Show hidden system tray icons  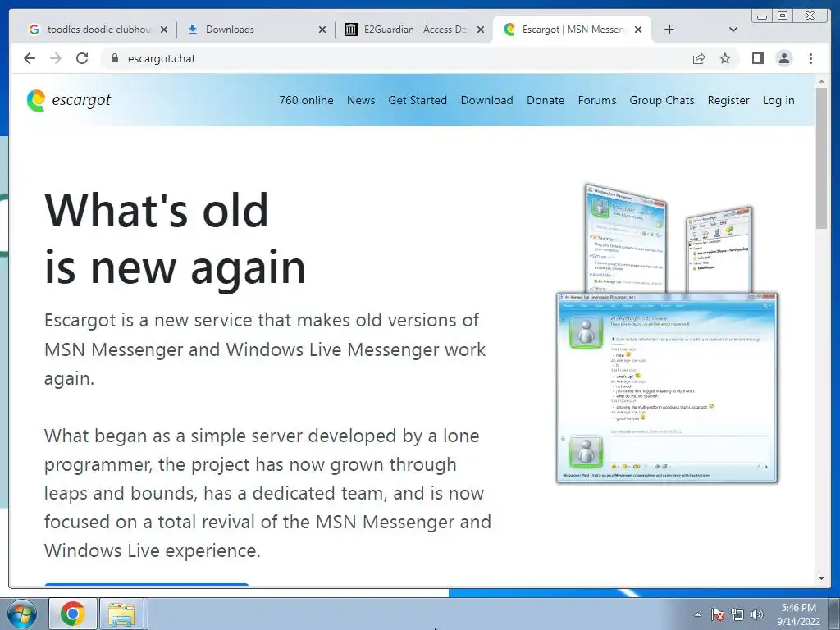pos(697,614)
